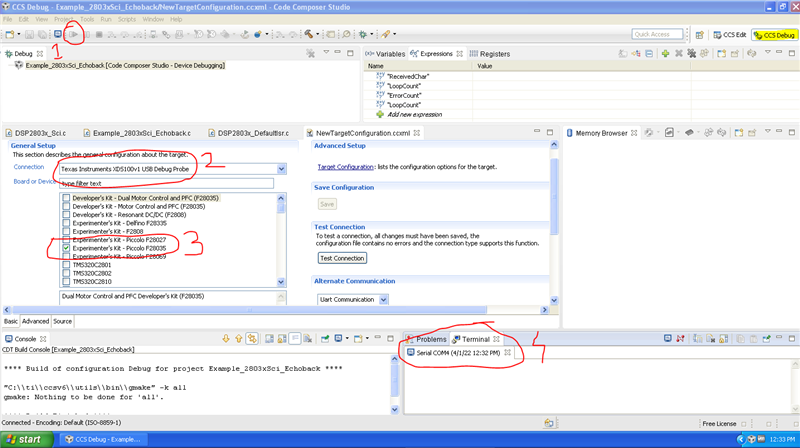Click the green debug bug icon
The height and width of the screenshot is (448, 800).
[363, 34]
